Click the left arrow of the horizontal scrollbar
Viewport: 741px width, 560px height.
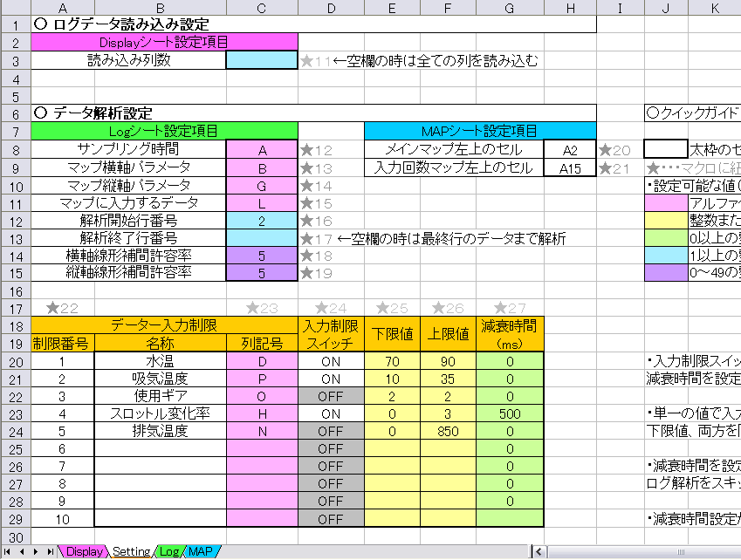[x=539, y=551]
